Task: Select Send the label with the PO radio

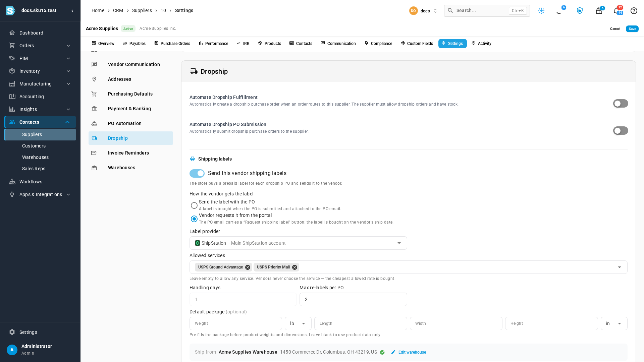Action: pyautogui.click(x=194, y=205)
